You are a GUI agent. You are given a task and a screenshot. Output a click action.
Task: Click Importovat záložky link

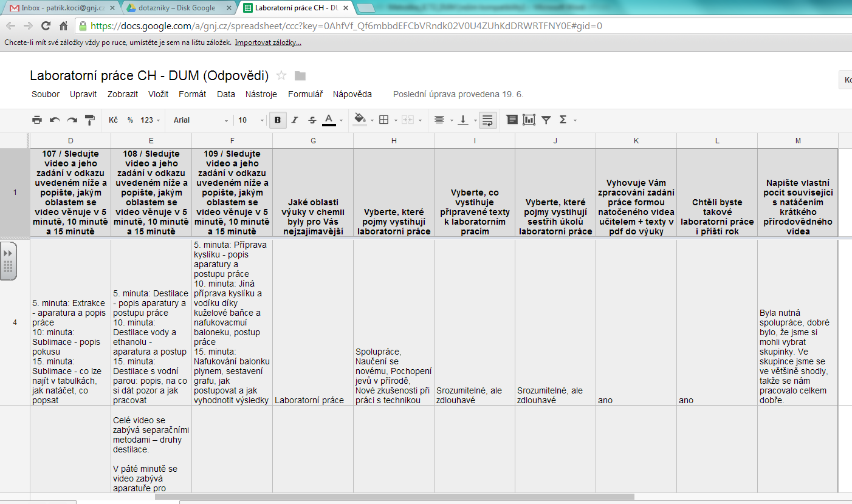click(x=268, y=43)
